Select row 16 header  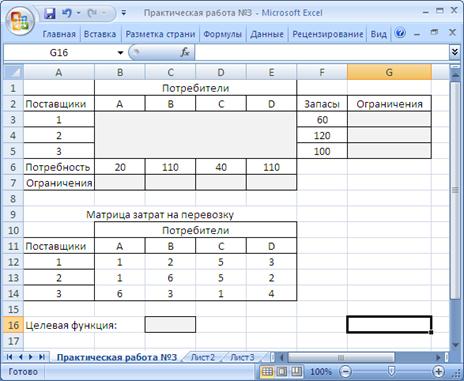[x=13, y=325]
